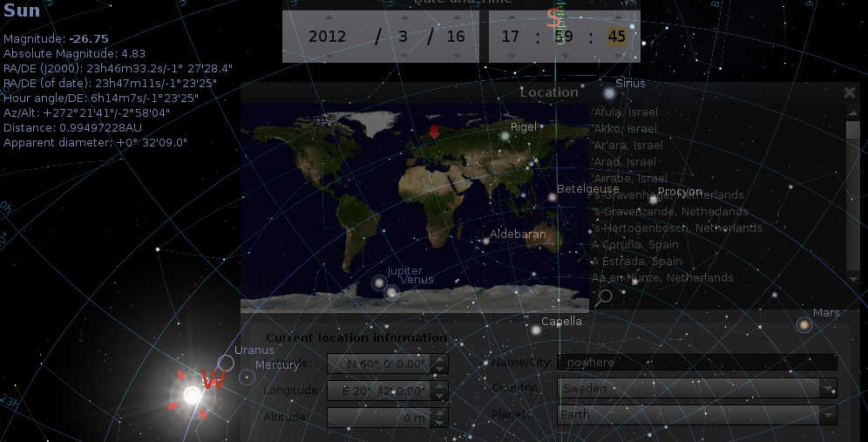Close the Location window
868x442 pixels.
850,92
